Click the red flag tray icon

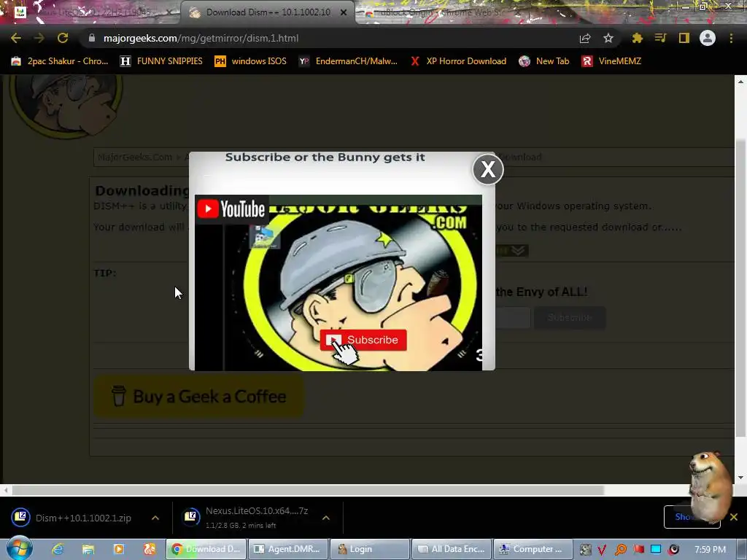(639, 550)
